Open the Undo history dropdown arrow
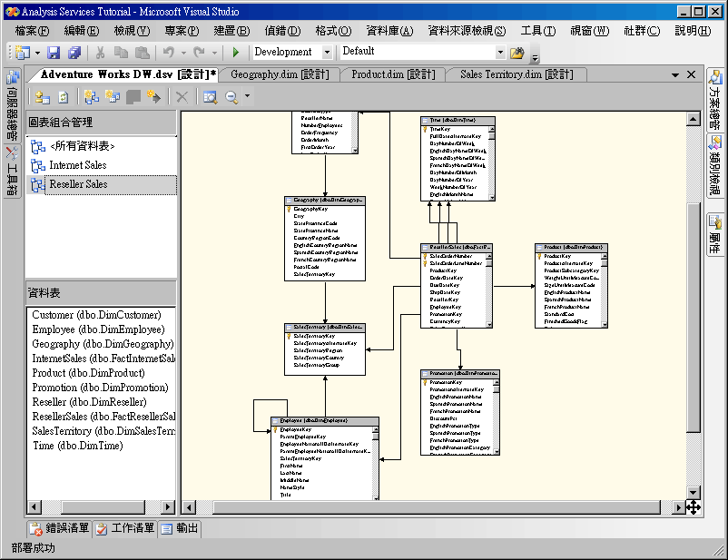This screenshot has width=728, height=560. coord(183,53)
